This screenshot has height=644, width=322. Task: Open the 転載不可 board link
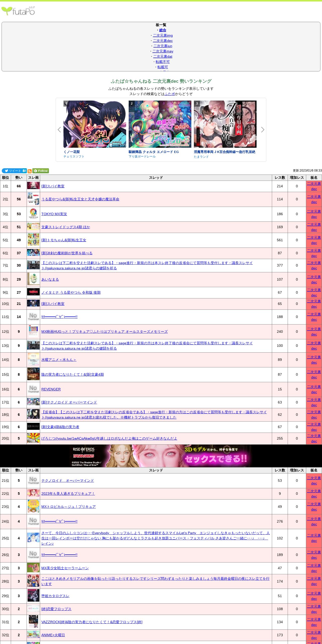[163, 62]
